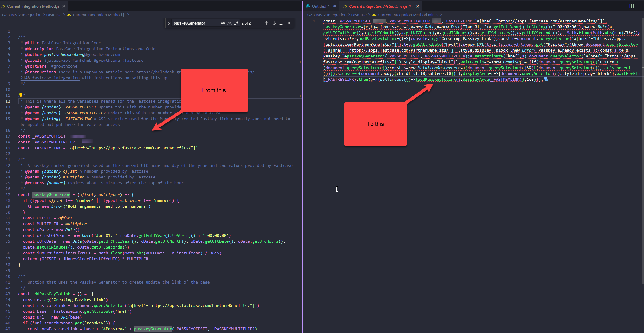
Task: Switch to the Untitled-1 tab
Action: [x=321, y=6]
